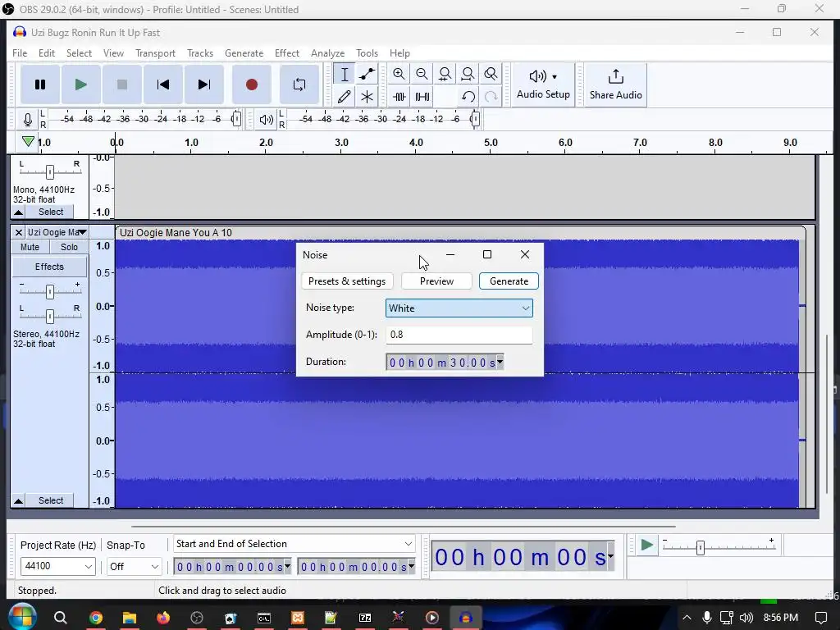This screenshot has height=630, width=840.
Task: Skip to start of project
Action: 163,84
